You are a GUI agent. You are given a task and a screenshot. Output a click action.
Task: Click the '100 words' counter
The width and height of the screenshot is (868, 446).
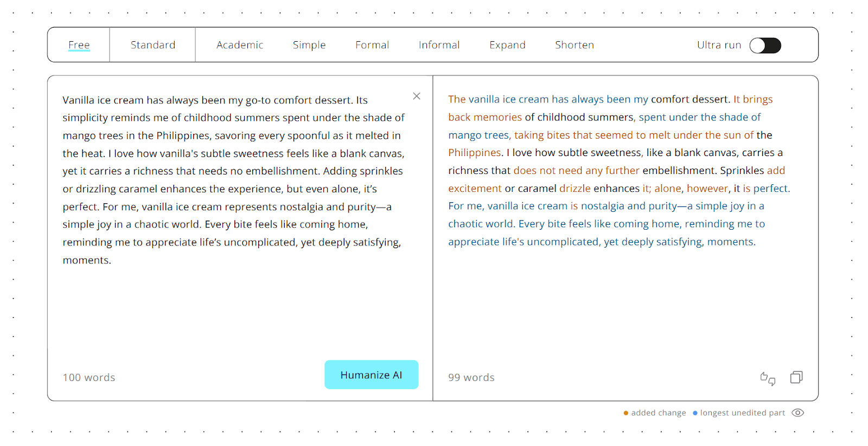(89, 378)
